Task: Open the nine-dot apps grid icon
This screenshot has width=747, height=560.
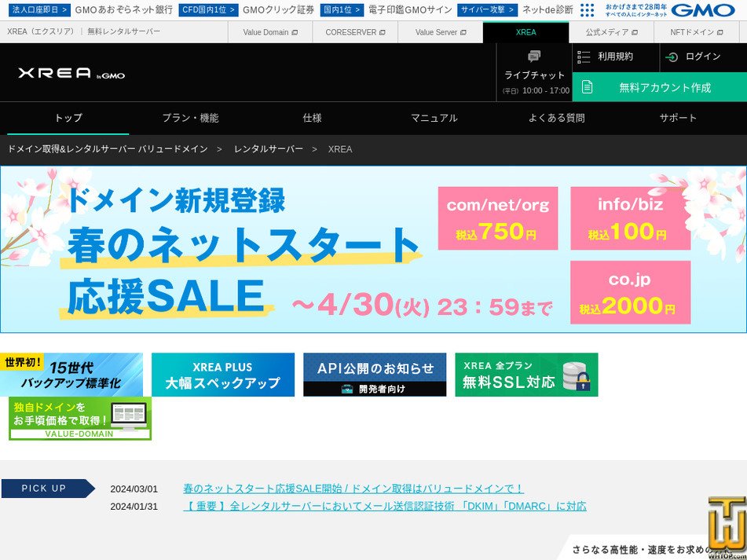Action: 585,10
